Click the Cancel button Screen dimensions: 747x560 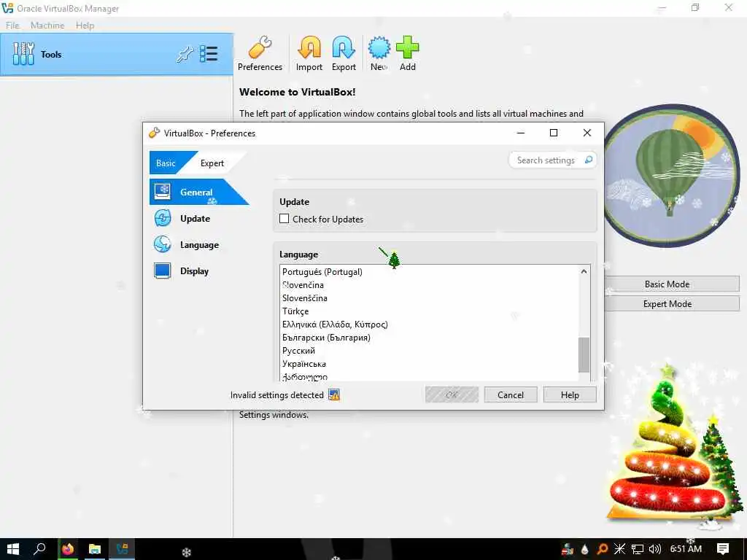[x=510, y=394]
